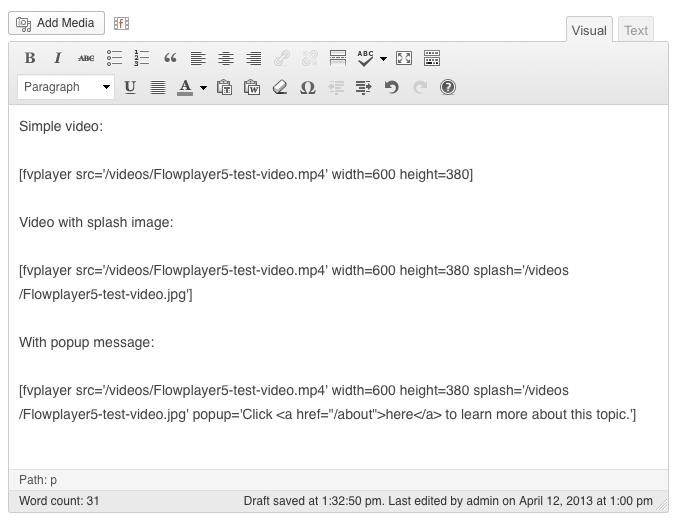
Task: Paste from Word
Action: tap(252, 87)
